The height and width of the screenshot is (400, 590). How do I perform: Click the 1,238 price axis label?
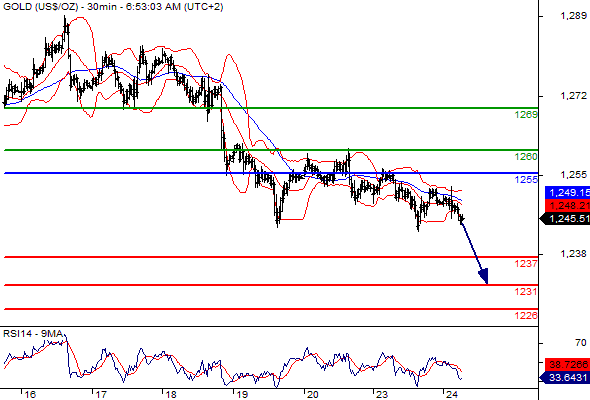pyautogui.click(x=573, y=254)
